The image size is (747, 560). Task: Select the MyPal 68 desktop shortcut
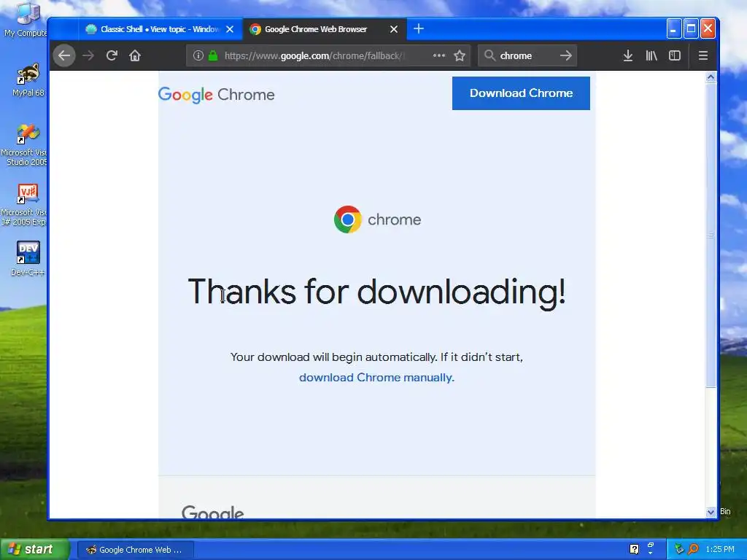(x=28, y=80)
